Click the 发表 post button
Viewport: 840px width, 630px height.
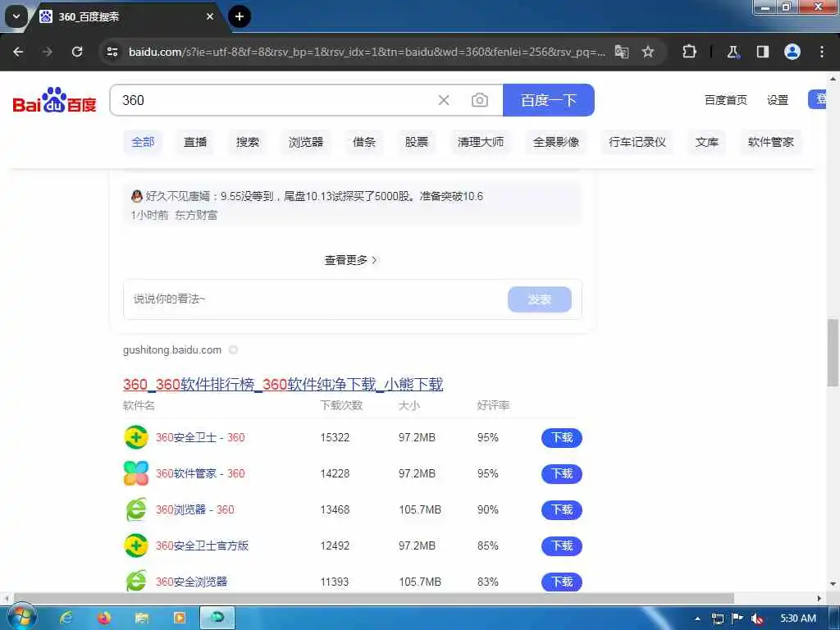click(540, 299)
